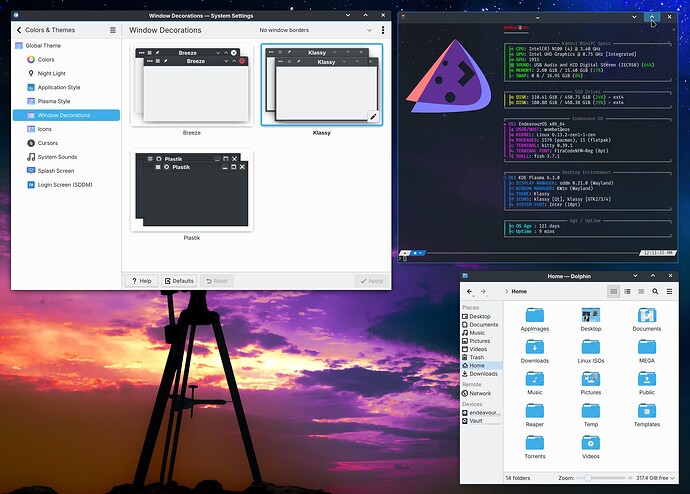Select the Documents folder icon

tap(647, 320)
